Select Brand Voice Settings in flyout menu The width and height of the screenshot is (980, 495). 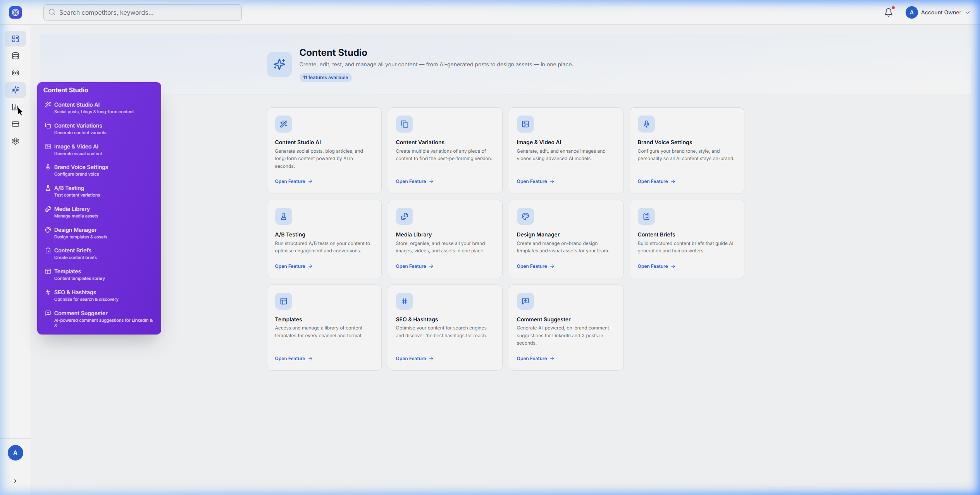pyautogui.click(x=99, y=170)
